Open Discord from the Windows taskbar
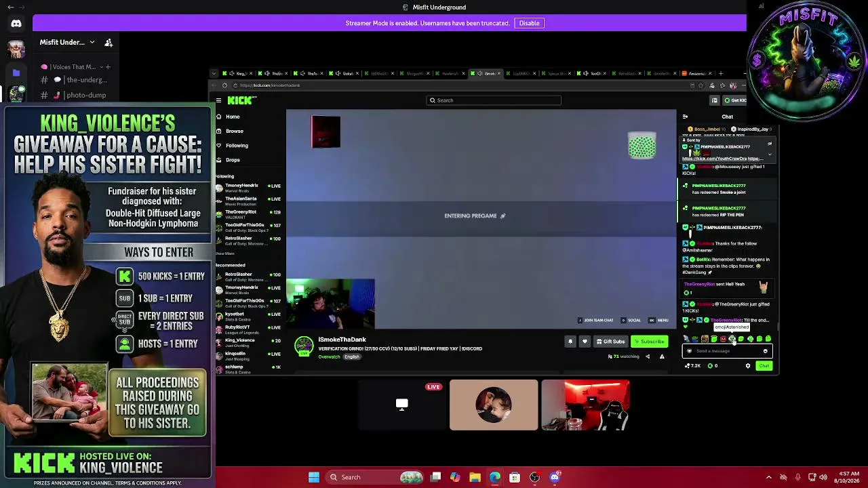The image size is (868, 488). [555, 477]
